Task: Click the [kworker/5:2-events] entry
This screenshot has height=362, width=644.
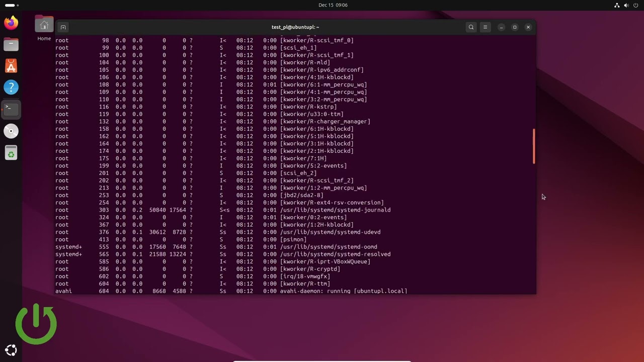Action: [x=313, y=166]
